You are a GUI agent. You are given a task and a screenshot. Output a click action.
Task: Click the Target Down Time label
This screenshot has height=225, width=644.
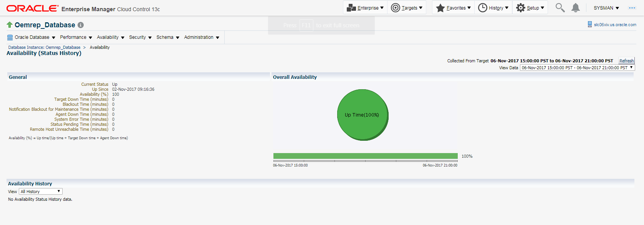tap(81, 99)
